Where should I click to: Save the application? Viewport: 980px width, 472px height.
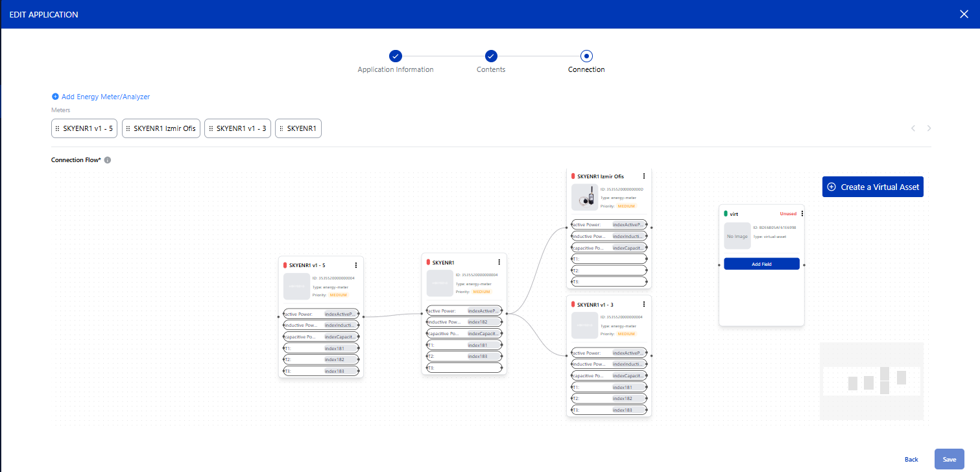pyautogui.click(x=950, y=459)
